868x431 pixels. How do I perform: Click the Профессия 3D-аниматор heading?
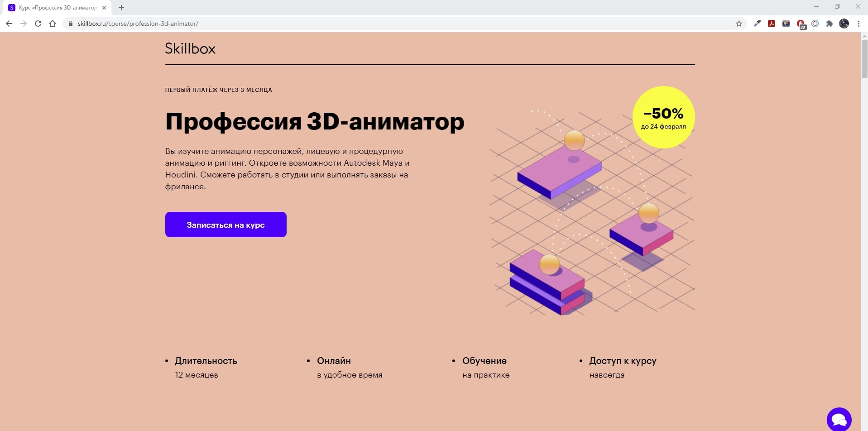click(315, 121)
